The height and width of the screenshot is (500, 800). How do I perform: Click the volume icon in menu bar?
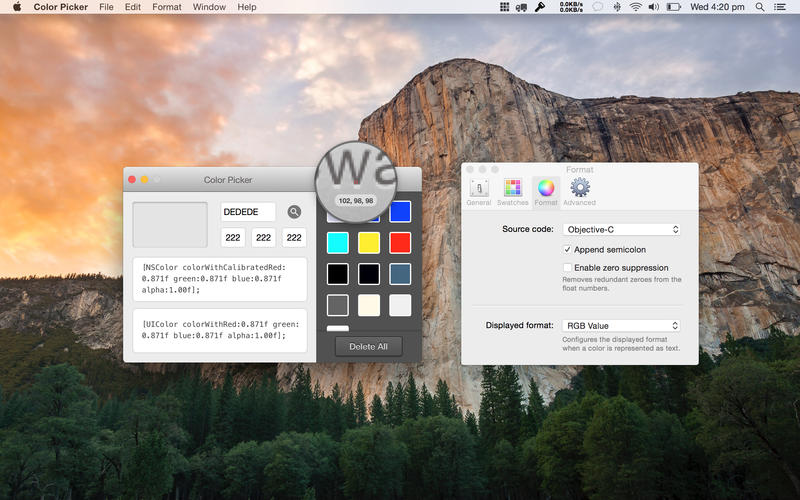point(654,7)
